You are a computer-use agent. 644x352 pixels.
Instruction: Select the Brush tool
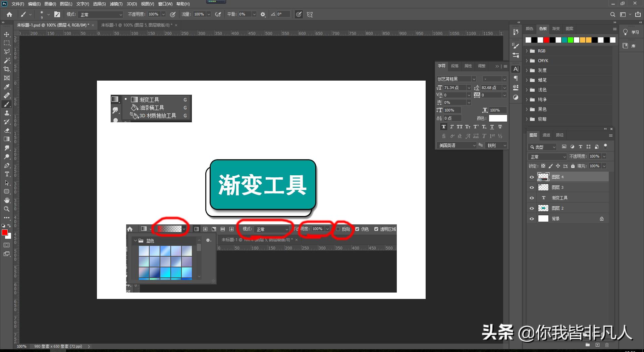coord(7,104)
